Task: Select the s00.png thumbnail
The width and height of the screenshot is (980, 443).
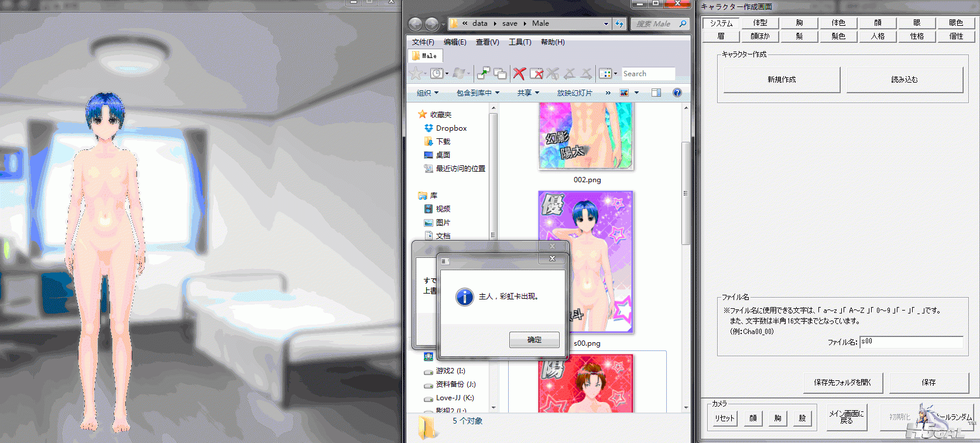Action: click(586, 263)
